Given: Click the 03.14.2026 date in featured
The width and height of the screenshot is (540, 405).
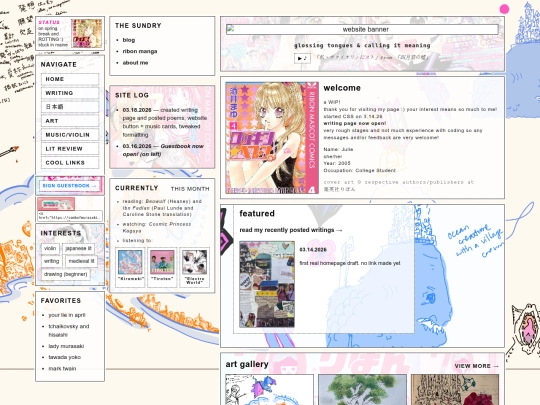Looking at the screenshot, I should pyautogui.click(x=313, y=250).
